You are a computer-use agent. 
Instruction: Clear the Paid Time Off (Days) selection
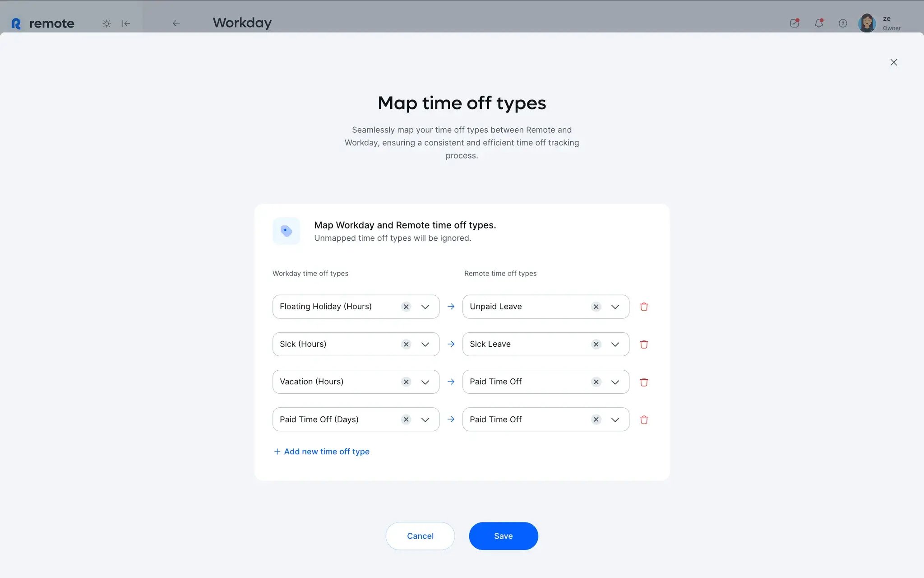406,420
